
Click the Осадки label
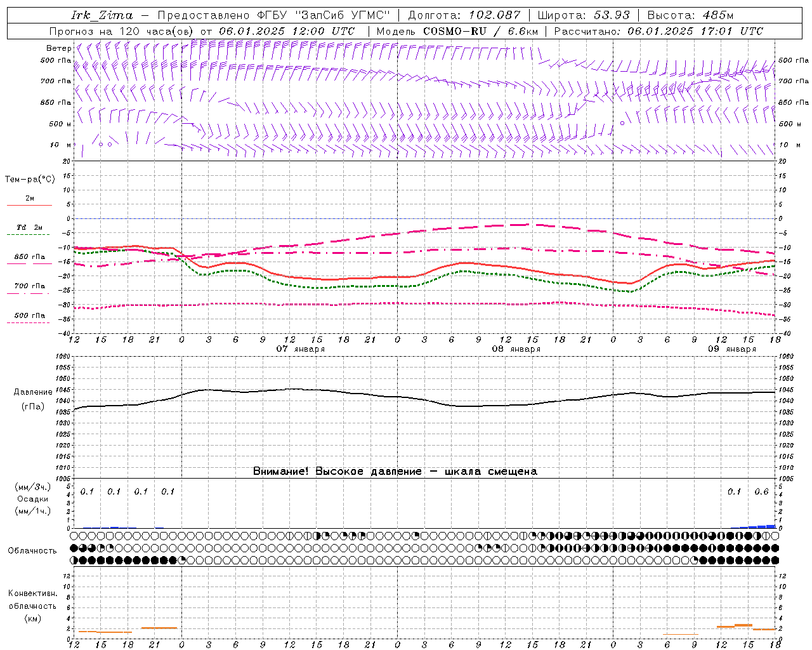coord(32,499)
